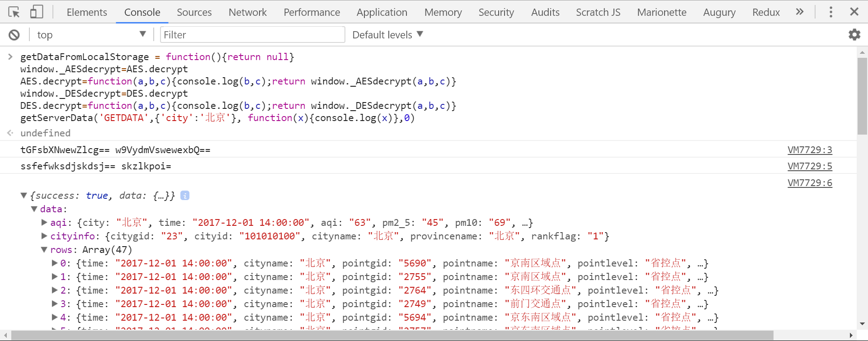The image size is (868, 341).
Task: Expand rows item 0 with pointgid 5690
Action: (x=55, y=263)
